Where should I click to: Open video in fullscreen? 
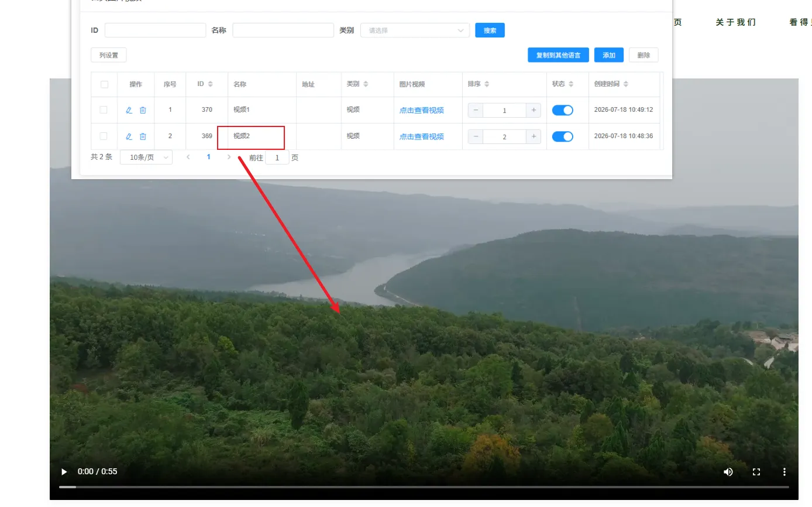click(756, 471)
